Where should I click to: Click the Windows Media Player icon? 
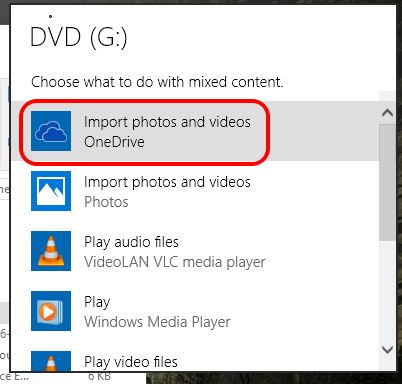coord(51,311)
